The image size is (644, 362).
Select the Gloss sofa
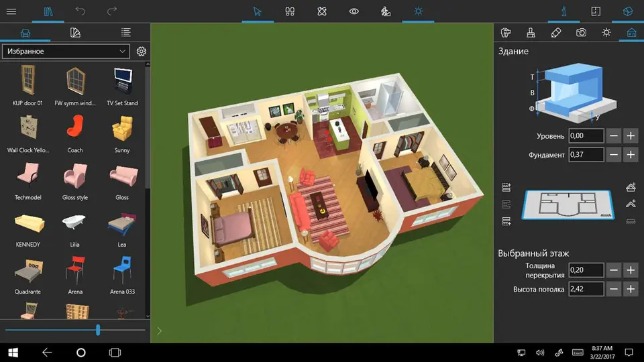click(x=122, y=181)
